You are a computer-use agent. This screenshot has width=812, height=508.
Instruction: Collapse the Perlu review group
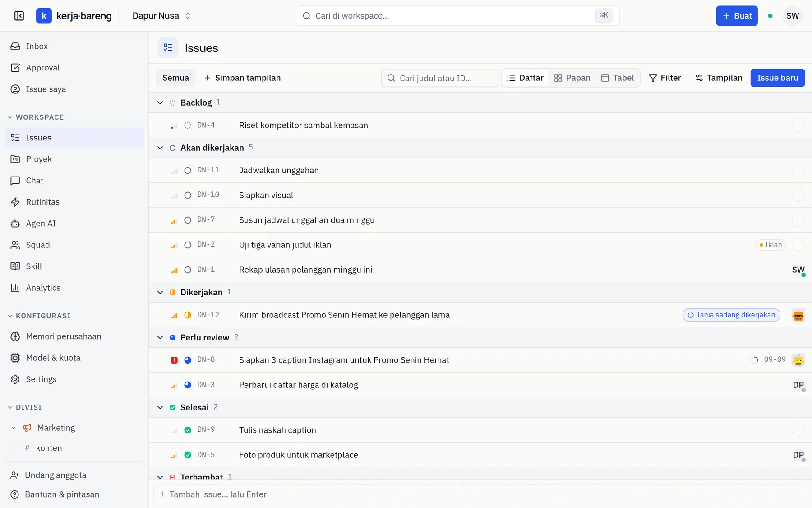click(160, 337)
